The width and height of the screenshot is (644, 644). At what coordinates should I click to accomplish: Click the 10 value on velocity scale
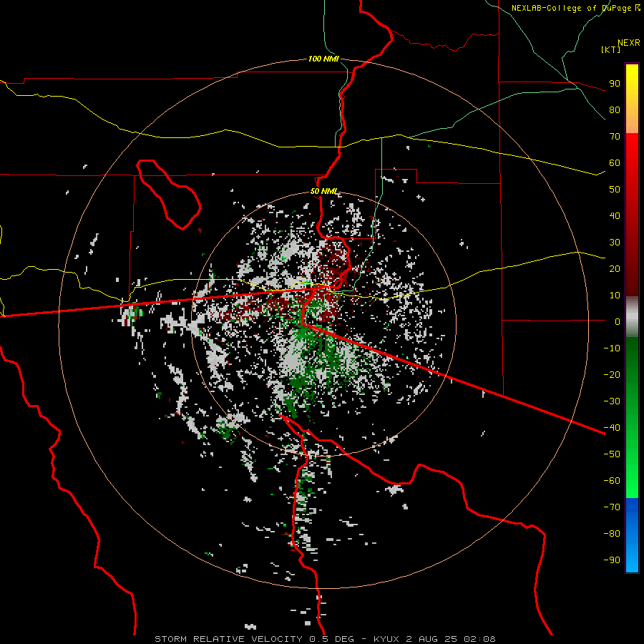pos(615,296)
